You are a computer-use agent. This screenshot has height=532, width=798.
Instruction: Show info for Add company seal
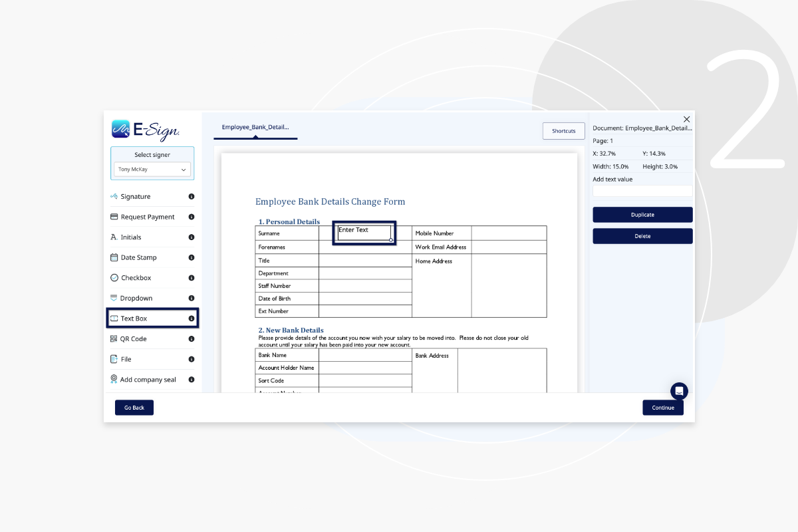pos(192,380)
